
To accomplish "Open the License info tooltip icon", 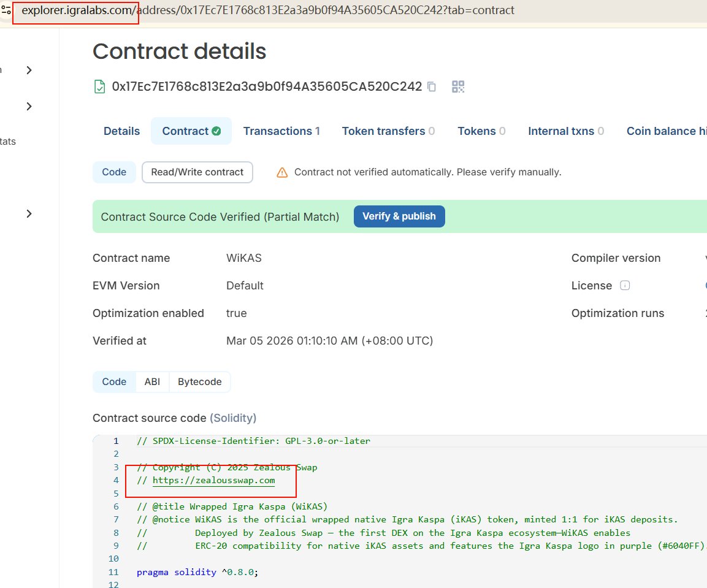I will click(624, 286).
